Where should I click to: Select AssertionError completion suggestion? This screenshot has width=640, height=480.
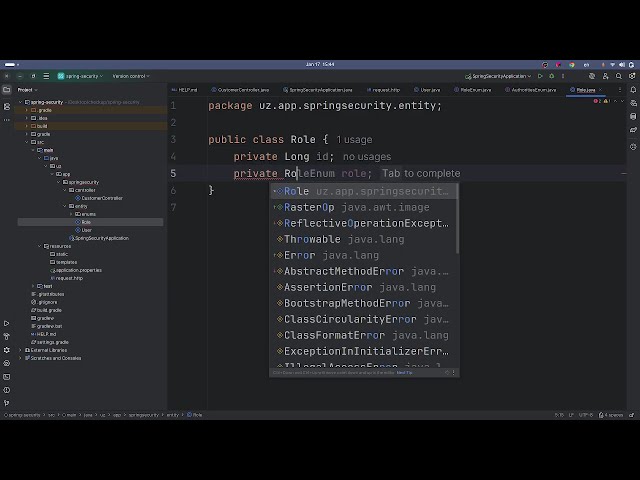pyautogui.click(x=364, y=287)
